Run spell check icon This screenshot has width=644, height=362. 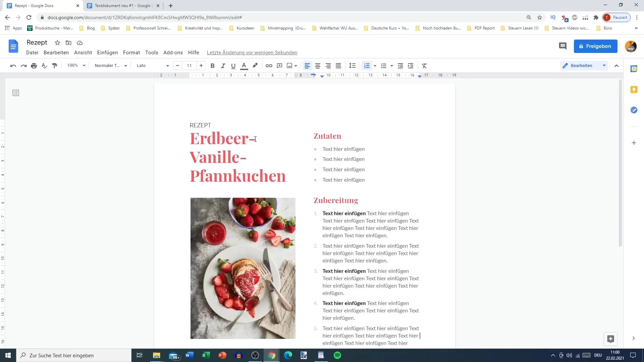pos(44,66)
